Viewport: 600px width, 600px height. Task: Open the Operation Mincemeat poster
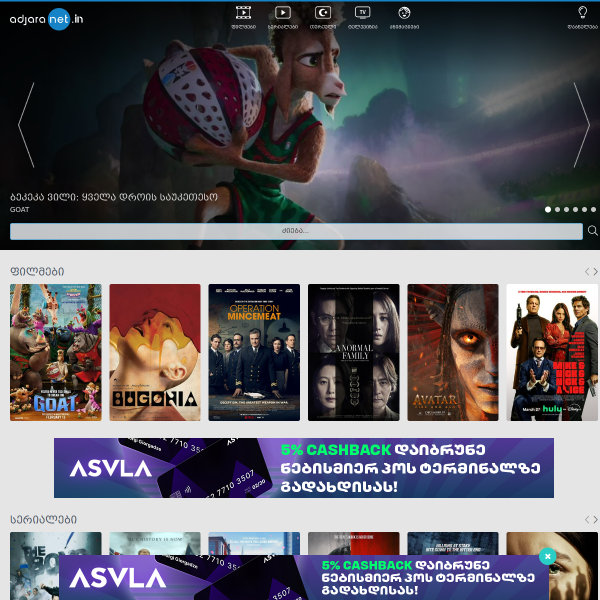tap(254, 352)
